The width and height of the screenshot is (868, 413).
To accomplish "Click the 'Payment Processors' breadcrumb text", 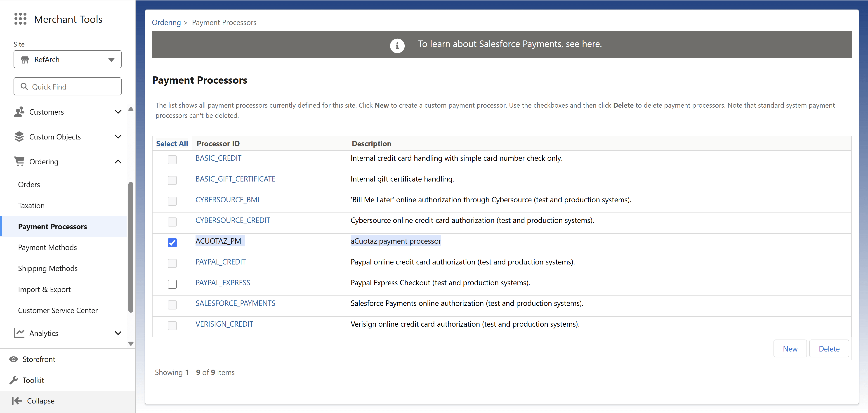I will click(224, 22).
